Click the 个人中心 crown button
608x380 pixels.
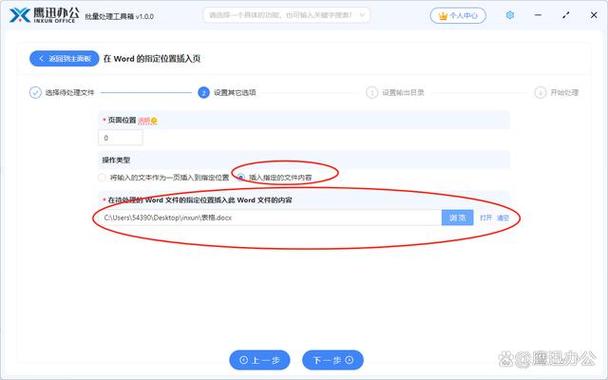(x=458, y=16)
